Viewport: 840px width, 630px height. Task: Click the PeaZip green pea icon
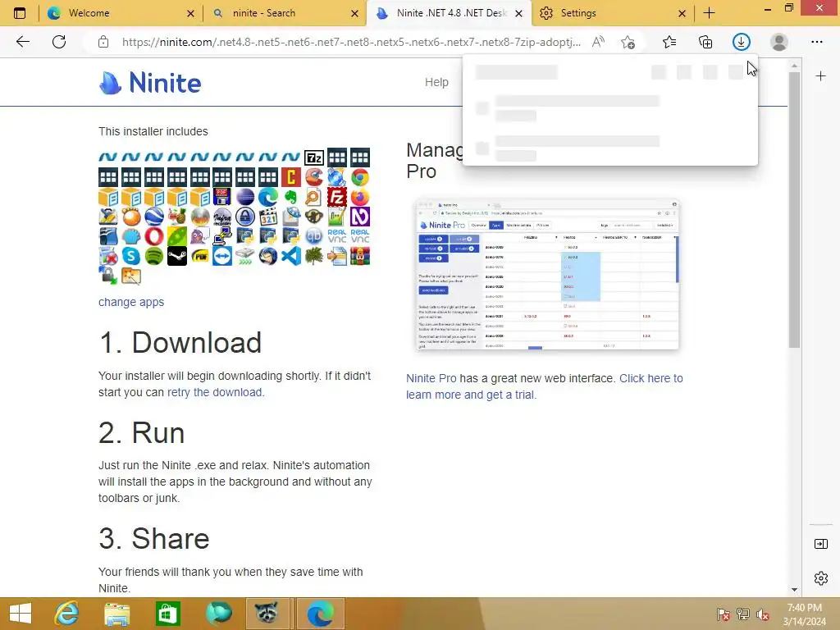tap(177, 236)
